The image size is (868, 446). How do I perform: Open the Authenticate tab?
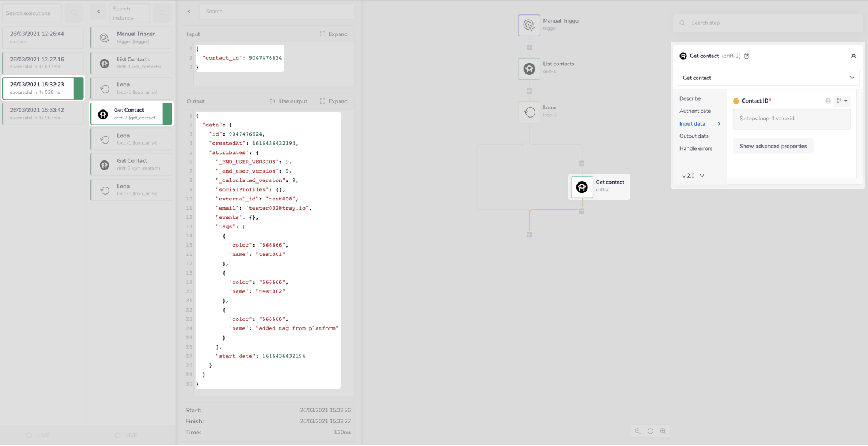click(695, 111)
